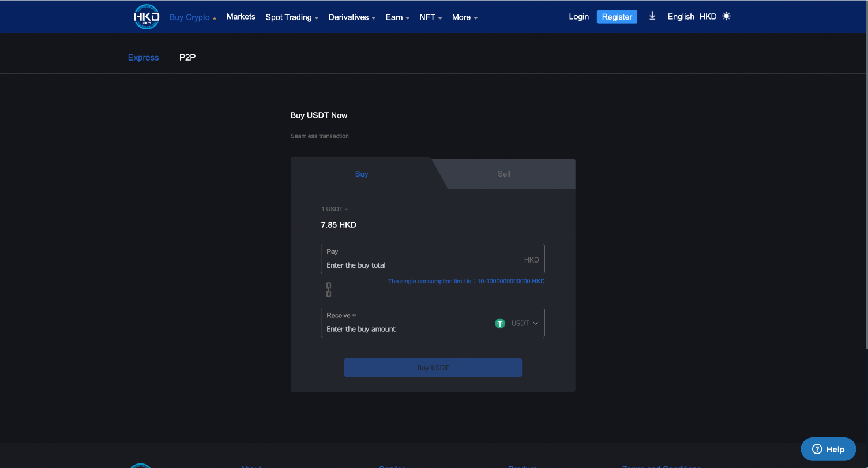Viewport: 868px width, 468px height.
Task: Click the HKD.com logo
Action: pos(146,17)
